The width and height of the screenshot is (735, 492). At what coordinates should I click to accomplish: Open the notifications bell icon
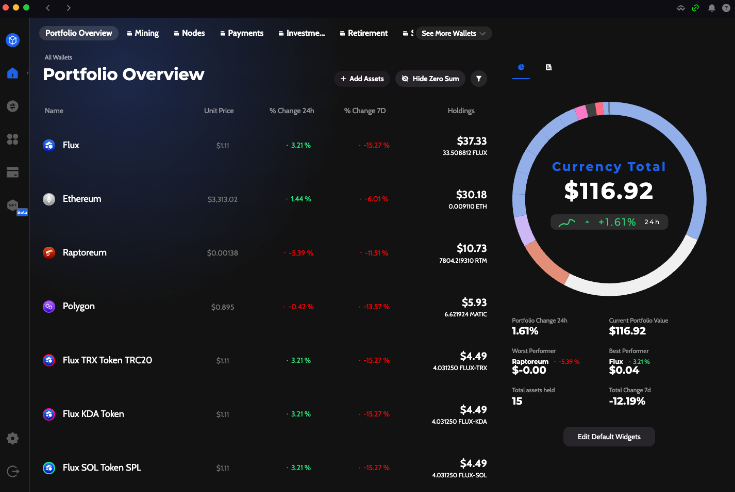pos(712,7)
